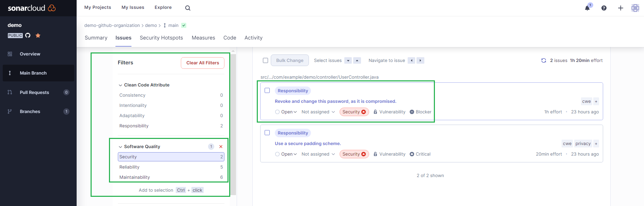The image size is (644, 206).
Task: Open assignee dropdown on password issue
Action: [x=318, y=112]
